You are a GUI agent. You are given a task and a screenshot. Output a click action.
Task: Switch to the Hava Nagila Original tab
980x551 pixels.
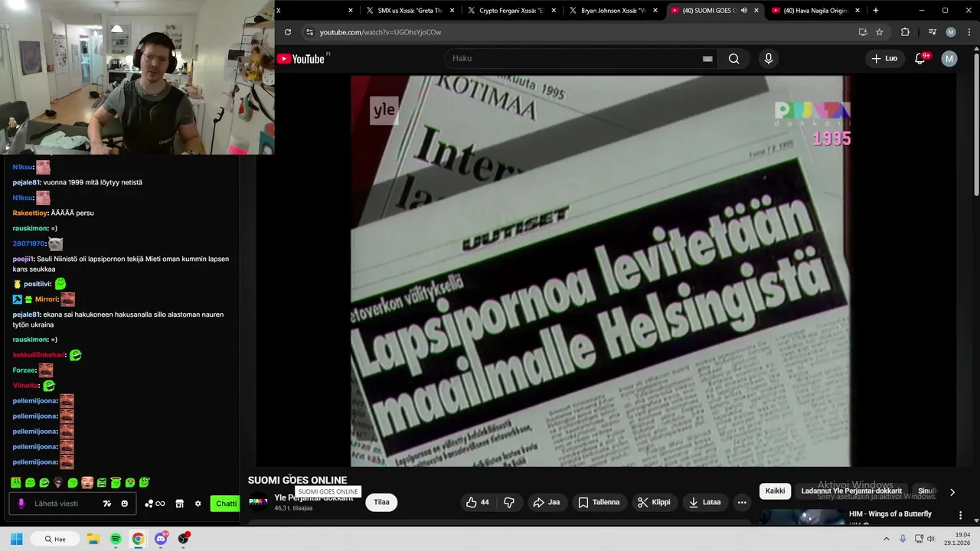815,11
